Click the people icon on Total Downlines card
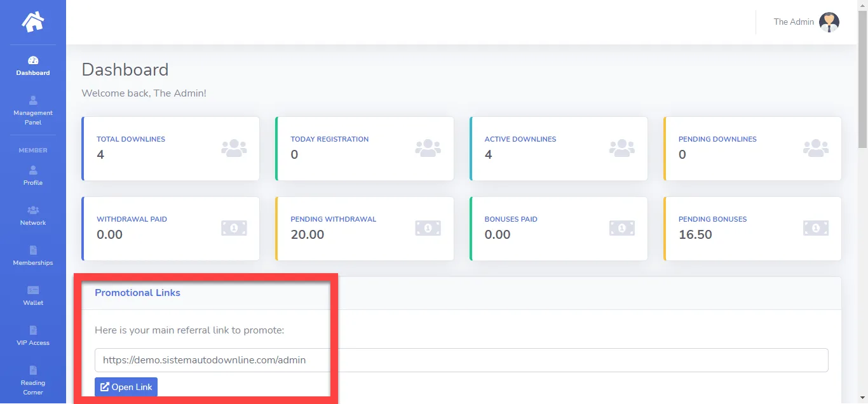 coord(234,147)
